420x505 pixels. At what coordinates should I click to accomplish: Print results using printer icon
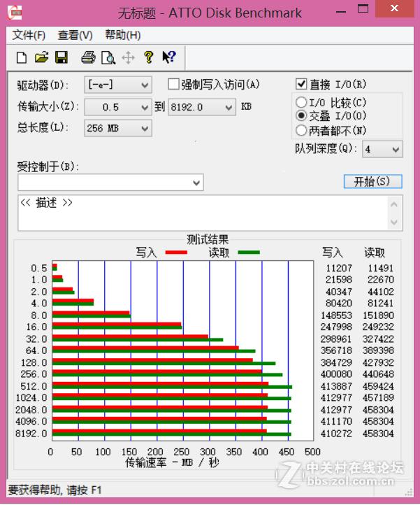(88, 57)
